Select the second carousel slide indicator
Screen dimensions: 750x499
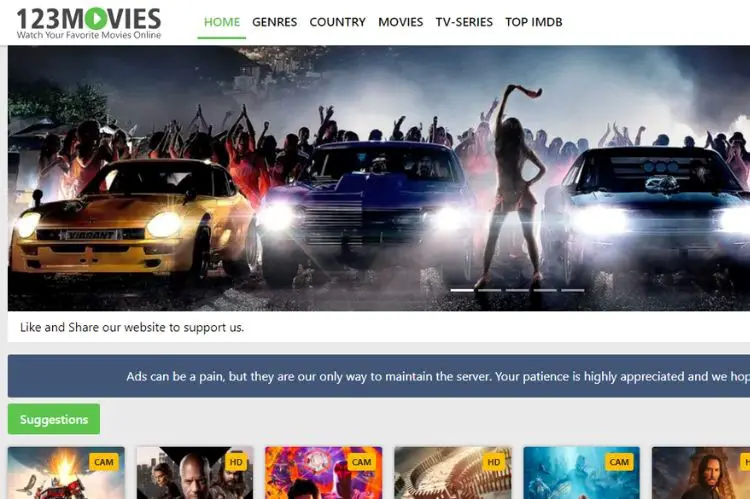coord(490,290)
